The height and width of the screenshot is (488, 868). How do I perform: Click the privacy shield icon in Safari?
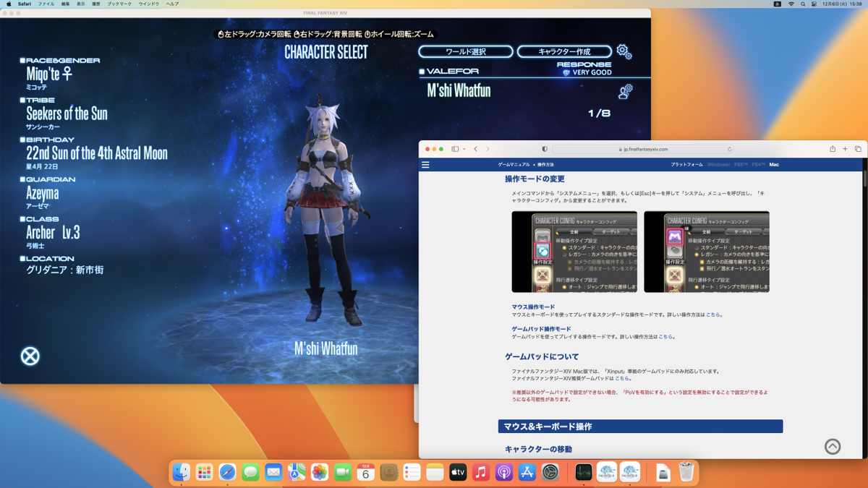[545, 149]
